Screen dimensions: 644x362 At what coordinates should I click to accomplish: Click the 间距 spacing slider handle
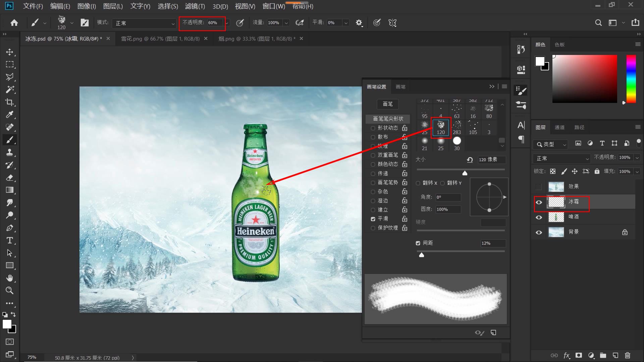pos(422,255)
